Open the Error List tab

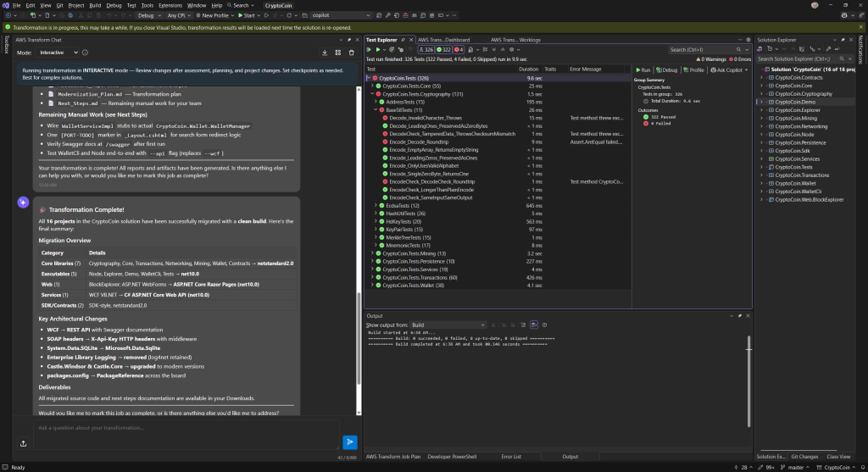tap(511, 457)
